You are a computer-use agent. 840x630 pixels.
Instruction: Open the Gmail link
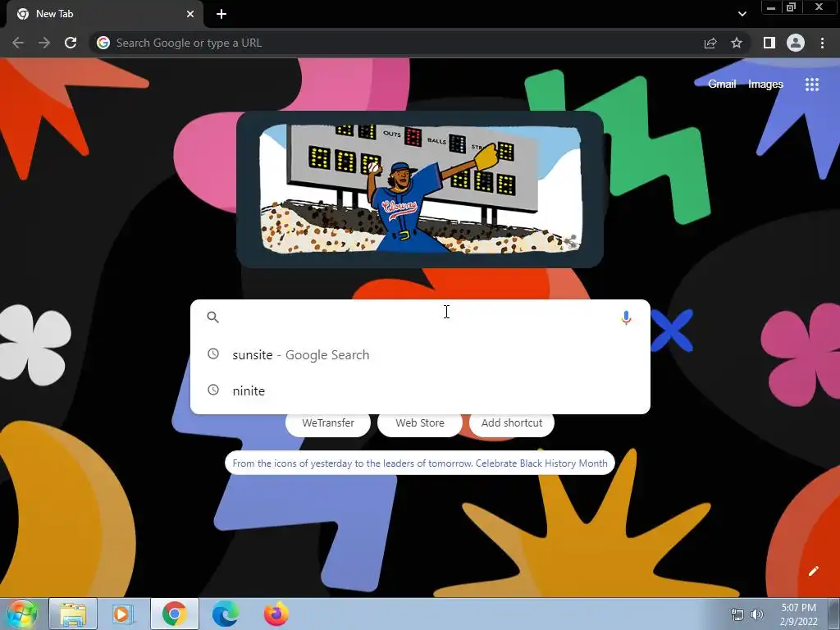722,84
